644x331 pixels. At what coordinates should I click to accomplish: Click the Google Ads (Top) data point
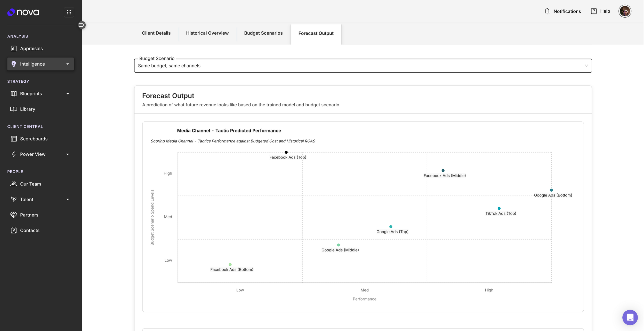coord(391,227)
